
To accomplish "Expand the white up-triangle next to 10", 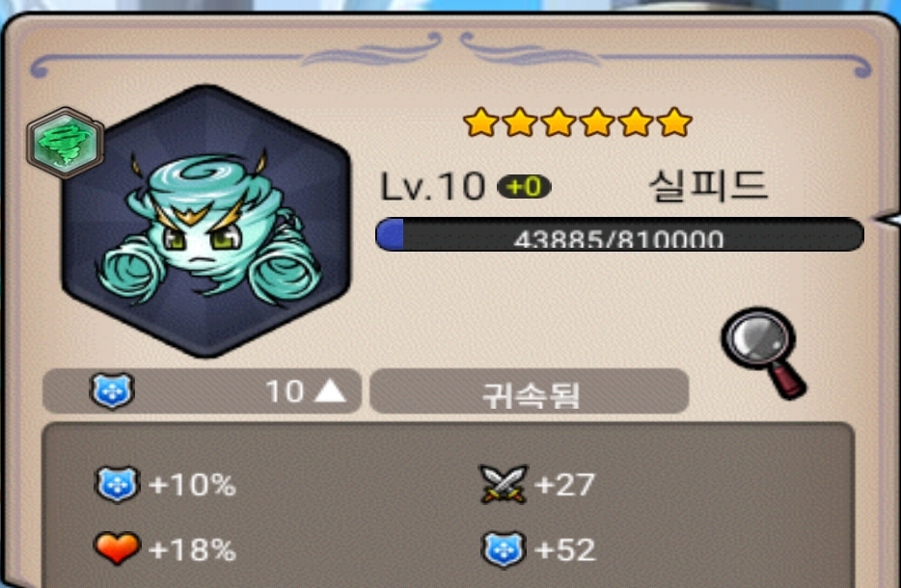I will (331, 391).
